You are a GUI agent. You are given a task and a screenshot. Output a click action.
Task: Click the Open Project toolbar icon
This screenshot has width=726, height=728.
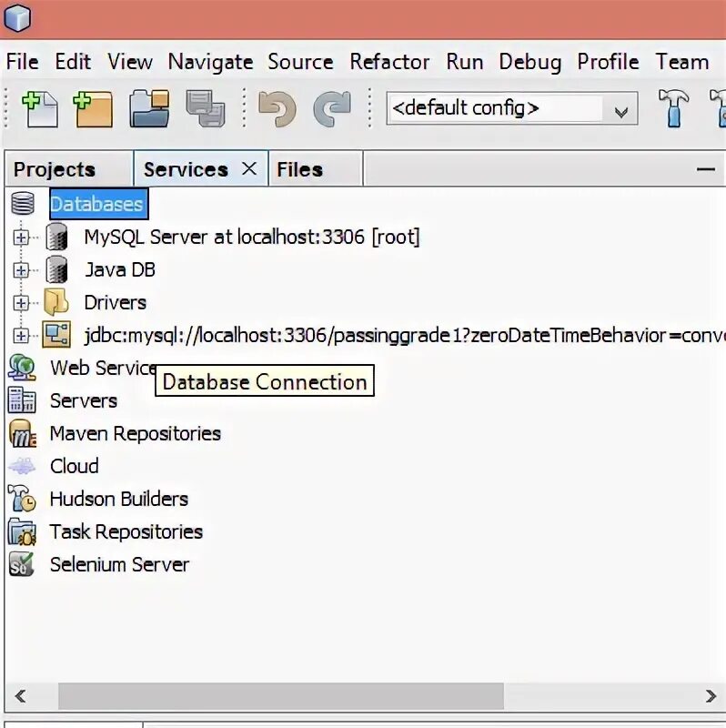149,109
